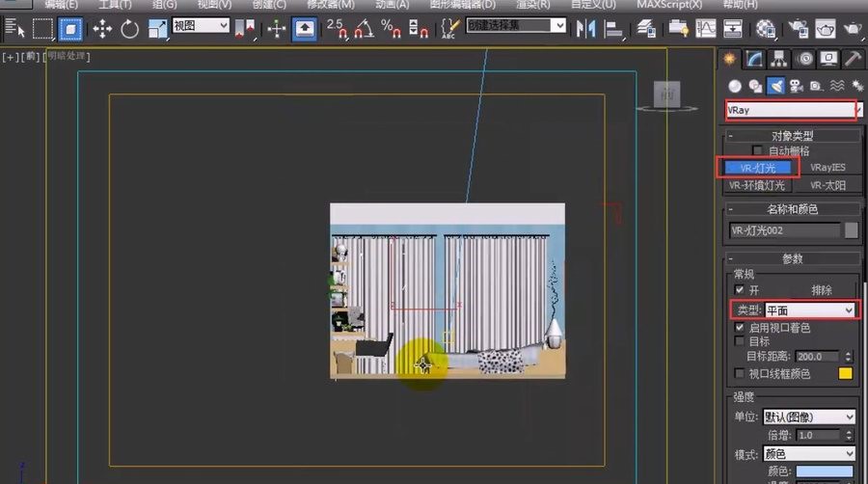This screenshot has height=484, width=868.
Task: Click the light blue 颜色 swatch
Action: click(825, 471)
